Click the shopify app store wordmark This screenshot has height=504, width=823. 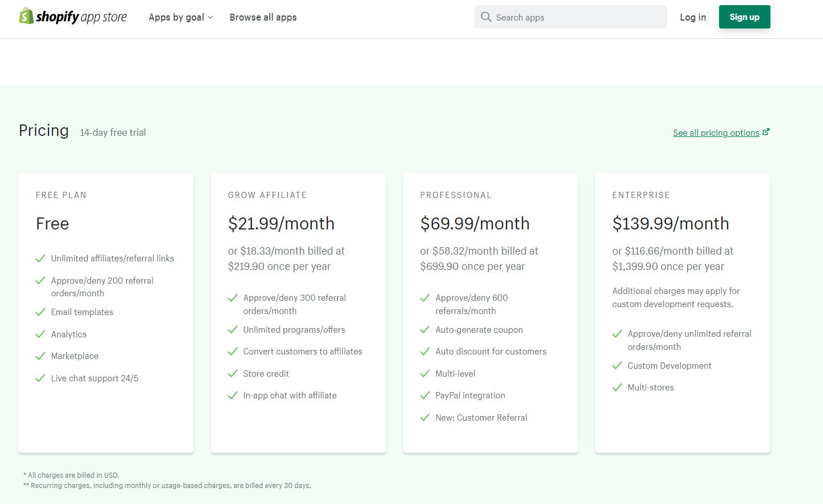82,17
